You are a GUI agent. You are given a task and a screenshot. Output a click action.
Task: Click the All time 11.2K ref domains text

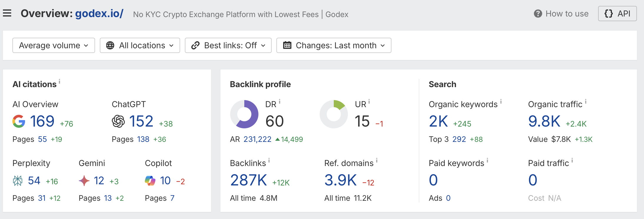(348, 198)
